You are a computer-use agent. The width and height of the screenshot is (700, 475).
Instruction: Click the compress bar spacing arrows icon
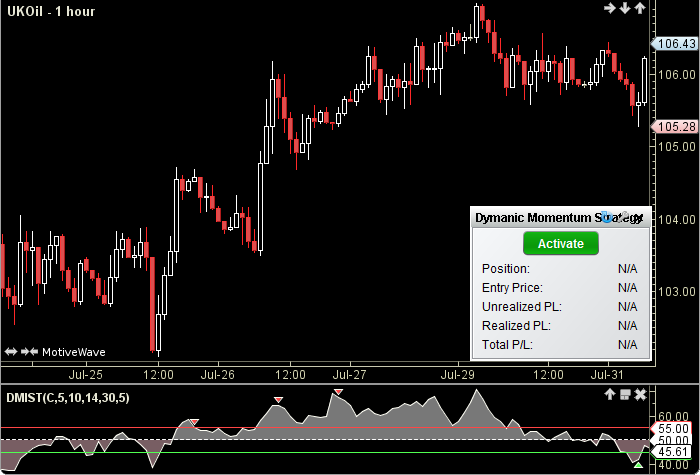coord(29,352)
